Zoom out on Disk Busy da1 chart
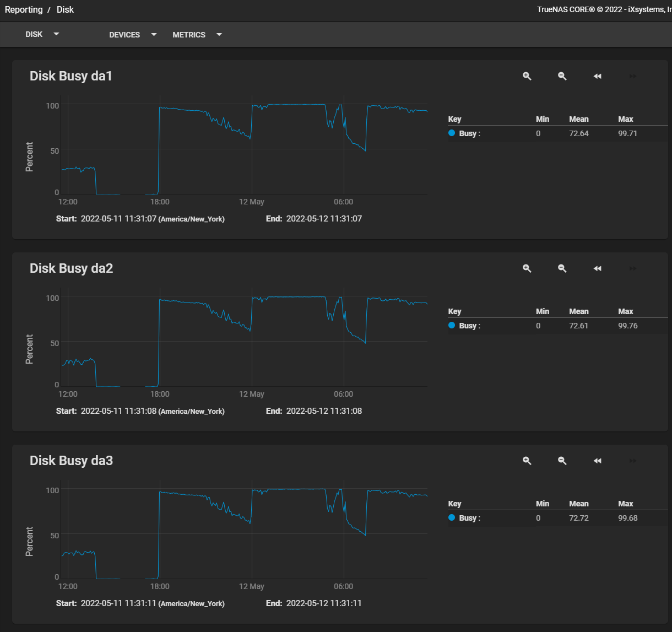 (x=562, y=76)
